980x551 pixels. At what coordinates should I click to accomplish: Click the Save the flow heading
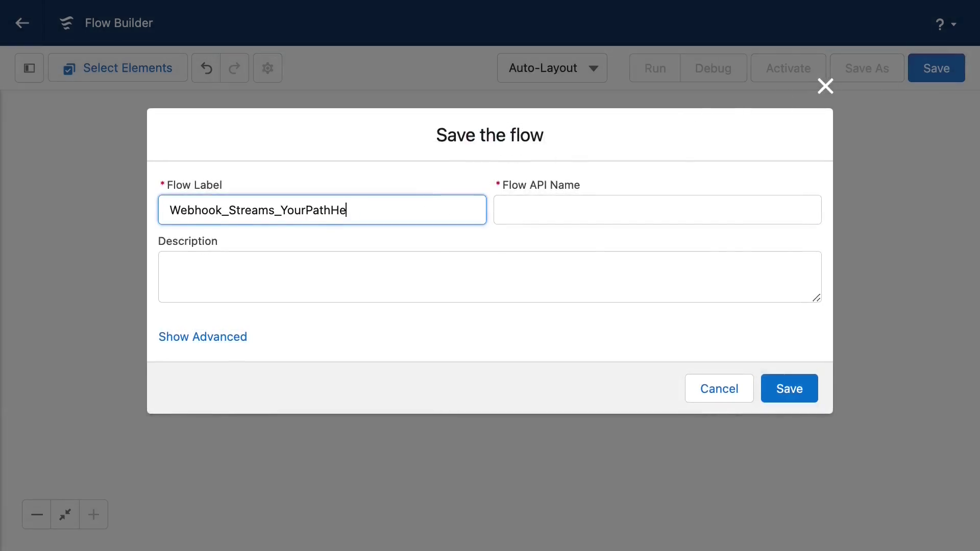tap(489, 135)
